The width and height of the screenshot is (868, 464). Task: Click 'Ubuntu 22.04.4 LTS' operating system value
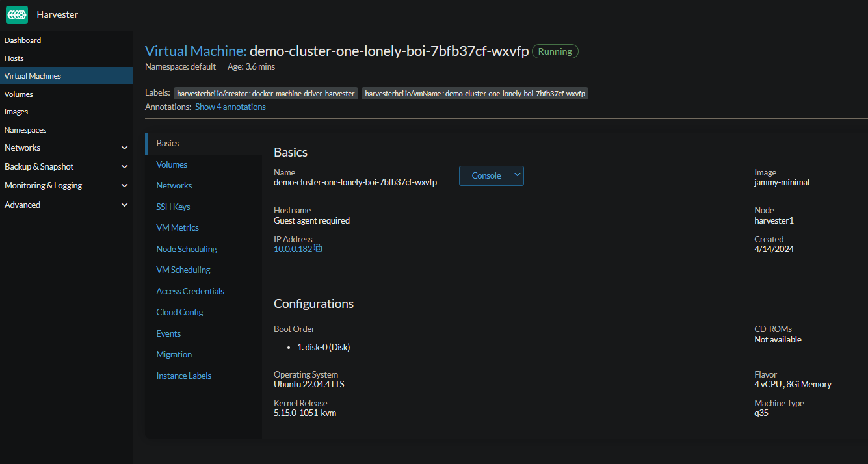pos(309,384)
